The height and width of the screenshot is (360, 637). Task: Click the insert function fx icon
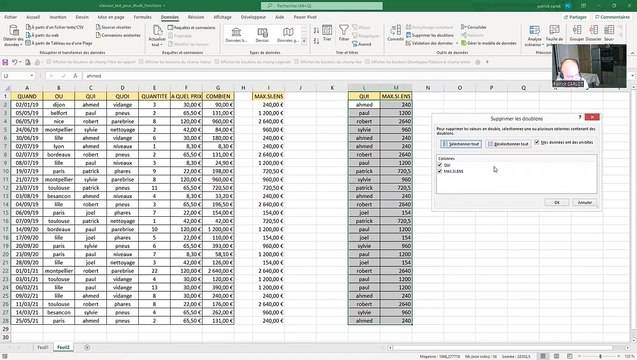(76, 76)
